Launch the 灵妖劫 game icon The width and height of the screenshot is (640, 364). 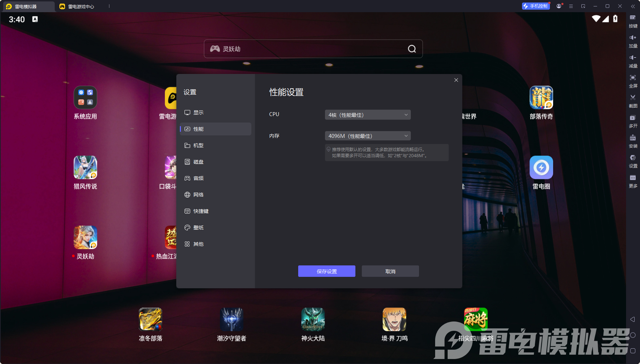pyautogui.click(x=85, y=238)
